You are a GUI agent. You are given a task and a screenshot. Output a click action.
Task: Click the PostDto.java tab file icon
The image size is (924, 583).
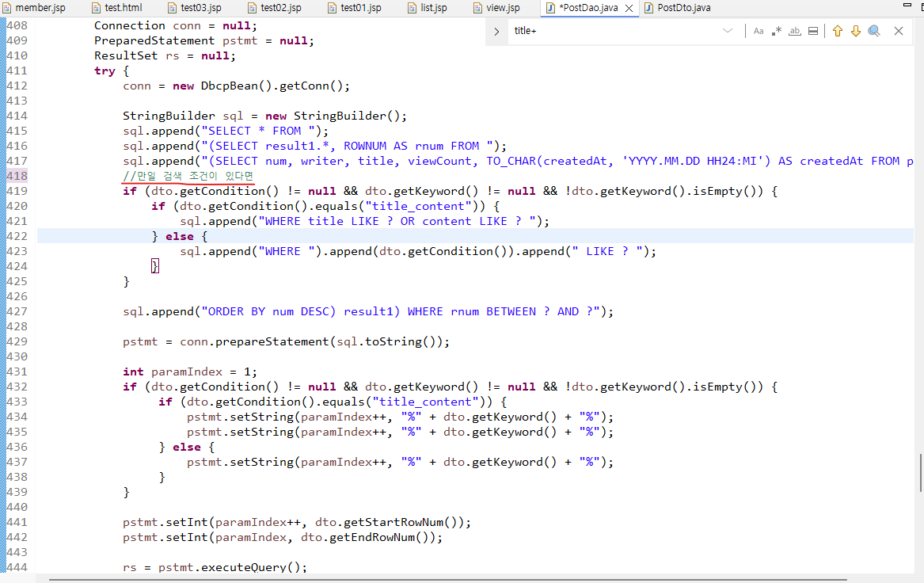click(x=648, y=8)
